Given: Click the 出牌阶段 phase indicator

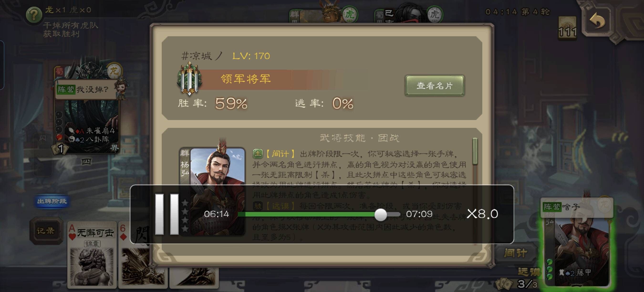Looking at the screenshot, I should click(52, 202).
